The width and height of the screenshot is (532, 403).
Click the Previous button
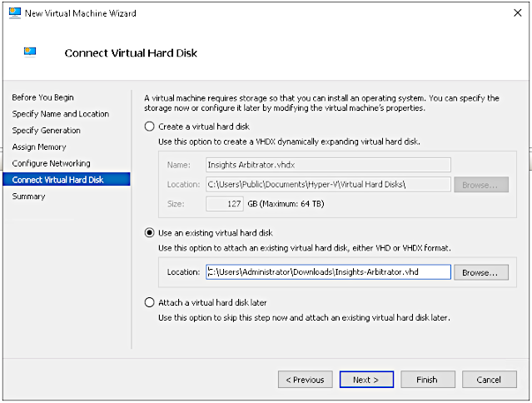click(305, 380)
